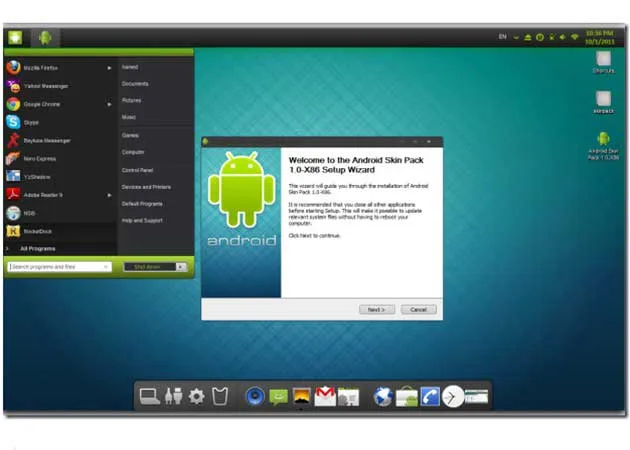The width and height of the screenshot is (630, 450).
Task: Click the Android taskbar icon
Action: [45, 38]
